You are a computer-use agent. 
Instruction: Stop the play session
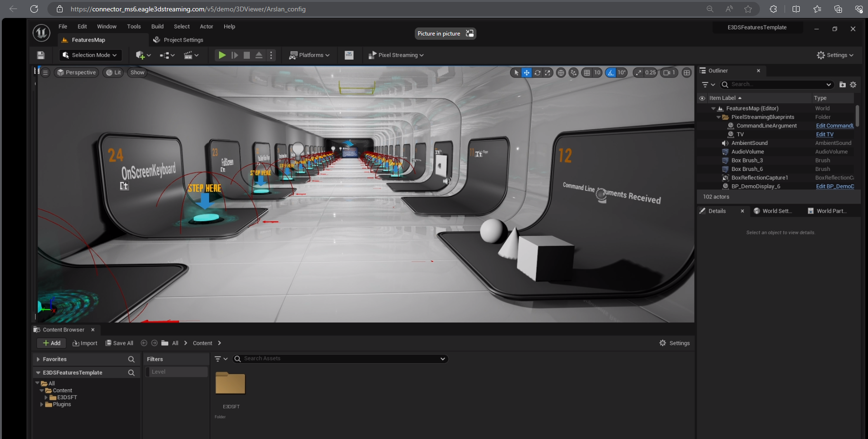point(247,55)
